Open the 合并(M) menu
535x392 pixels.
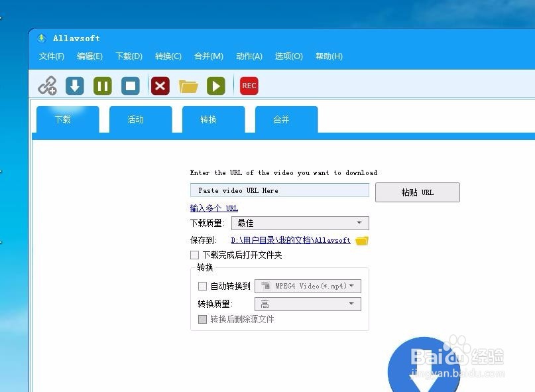click(x=209, y=56)
